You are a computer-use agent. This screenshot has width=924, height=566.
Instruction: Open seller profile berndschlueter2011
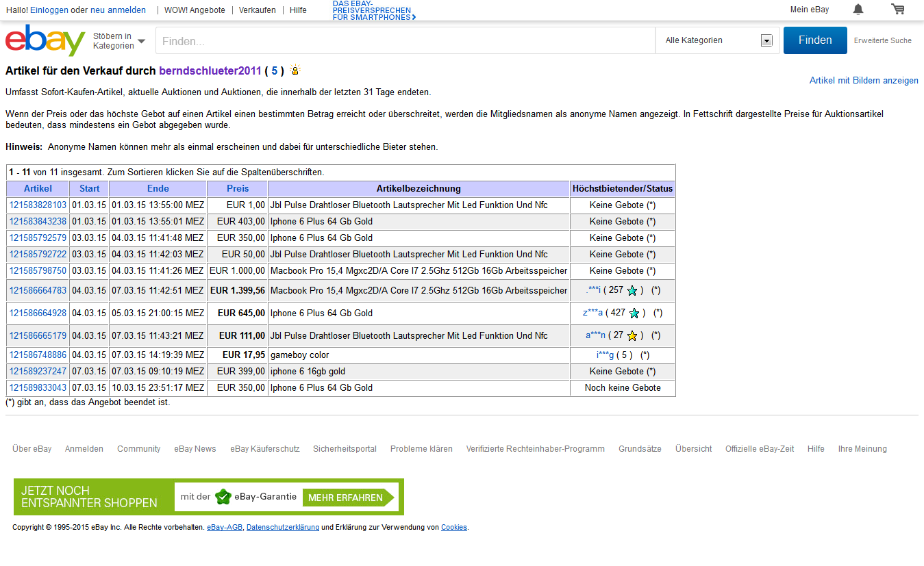[210, 70]
